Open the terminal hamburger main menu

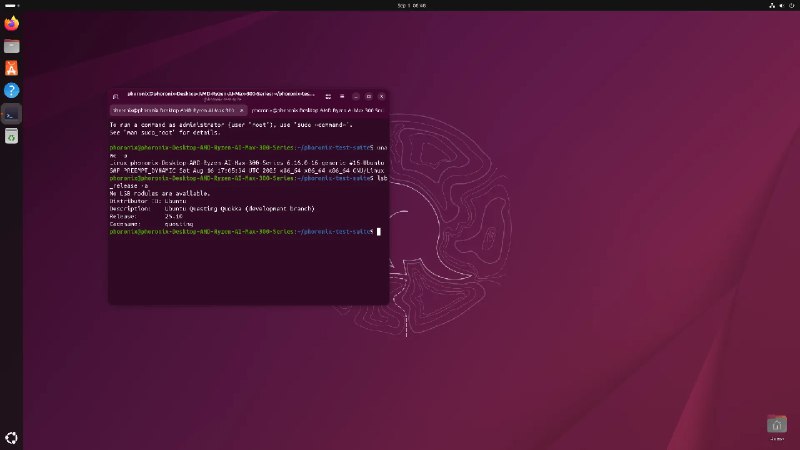(x=339, y=96)
